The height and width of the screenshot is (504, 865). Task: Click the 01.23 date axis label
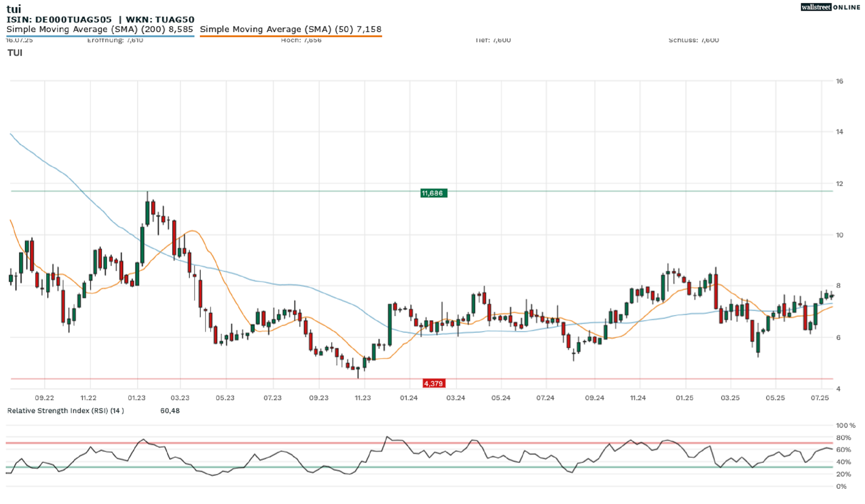click(x=137, y=398)
